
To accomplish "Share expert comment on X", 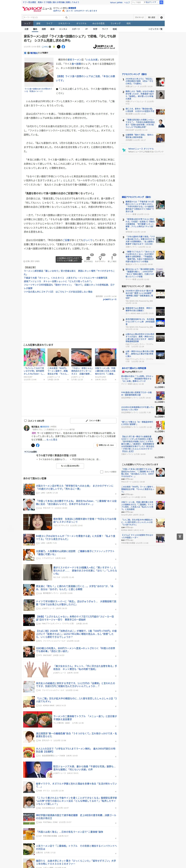I will [33, 445].
